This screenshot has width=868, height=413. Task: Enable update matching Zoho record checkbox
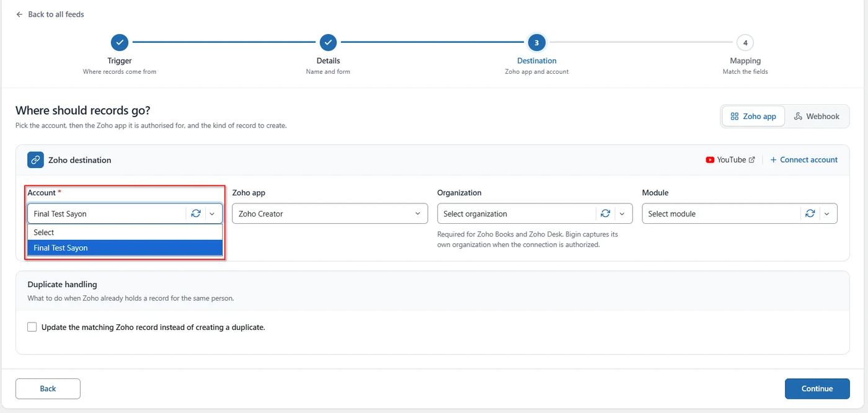pos(32,327)
